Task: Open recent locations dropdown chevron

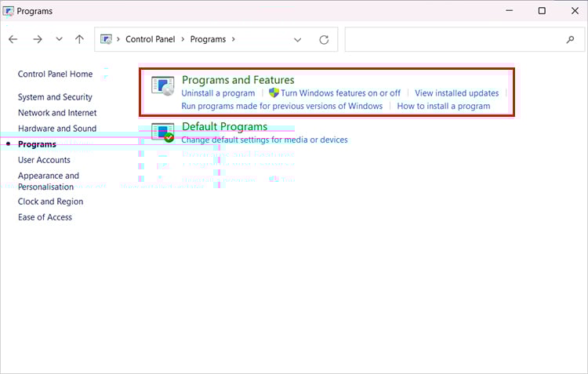Action: point(59,38)
